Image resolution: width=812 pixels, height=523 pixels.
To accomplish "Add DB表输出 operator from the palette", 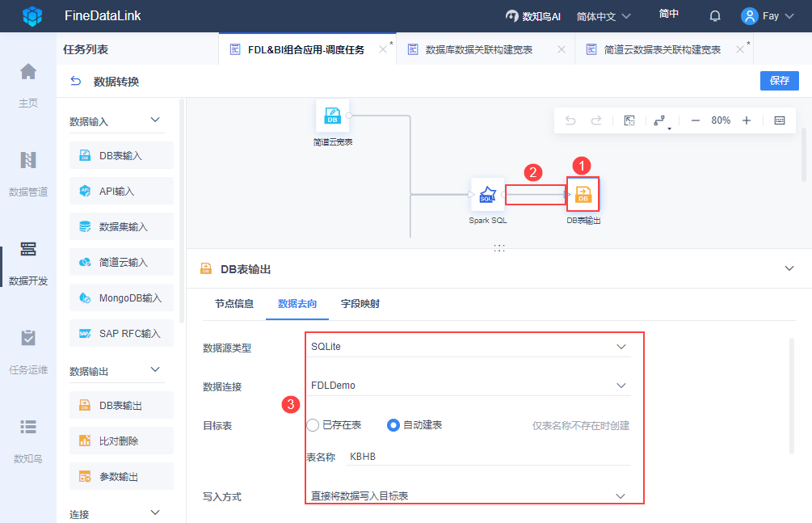I will (x=121, y=405).
